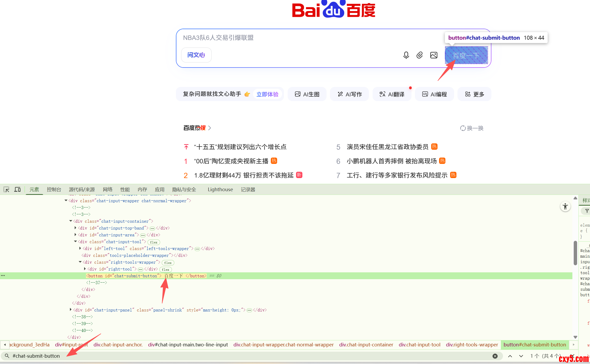This screenshot has height=364, width=590.
Task: Click the 立即体验 link
Action: 267,94
